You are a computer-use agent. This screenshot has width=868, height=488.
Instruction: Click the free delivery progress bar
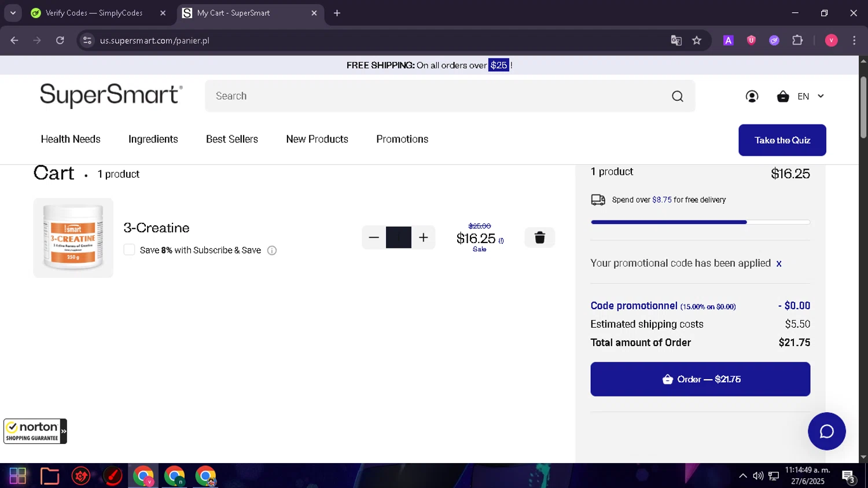(700, 222)
